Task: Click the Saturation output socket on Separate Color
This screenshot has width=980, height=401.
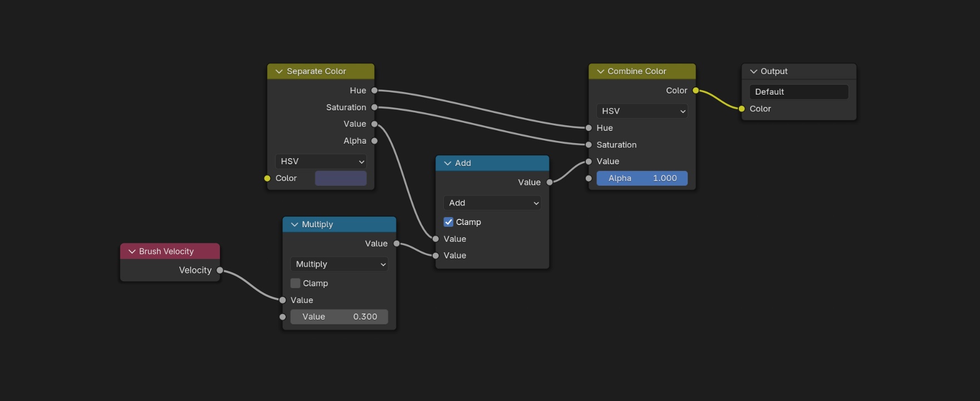Action: click(x=374, y=107)
